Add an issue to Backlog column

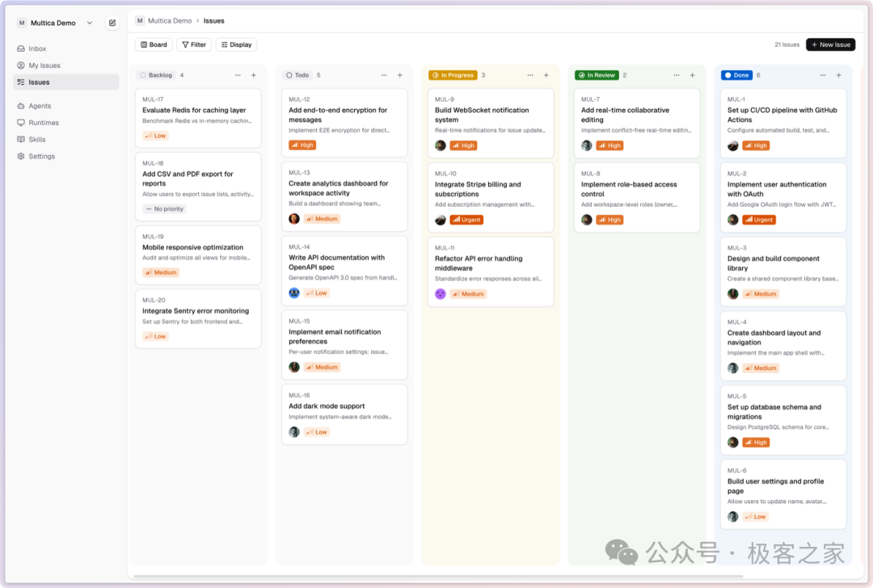pos(253,75)
